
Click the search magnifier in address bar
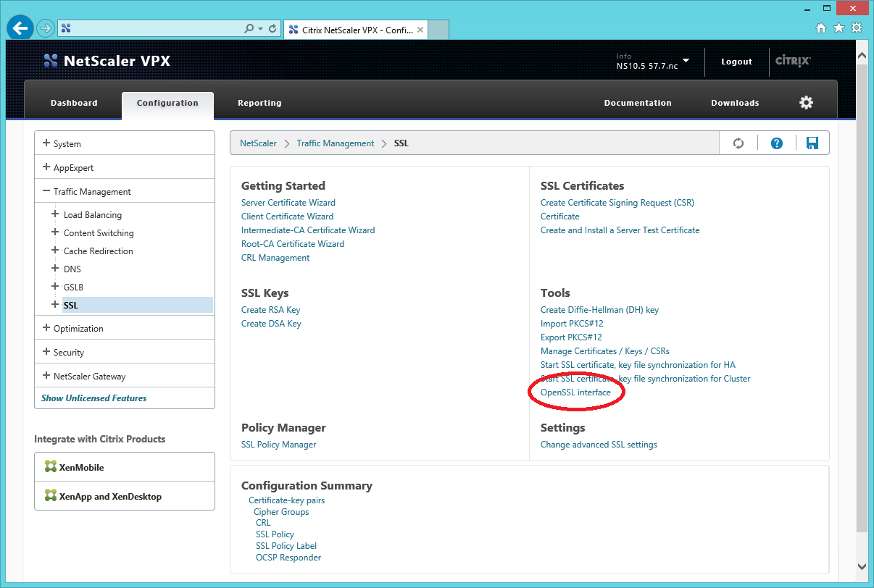pos(249,29)
